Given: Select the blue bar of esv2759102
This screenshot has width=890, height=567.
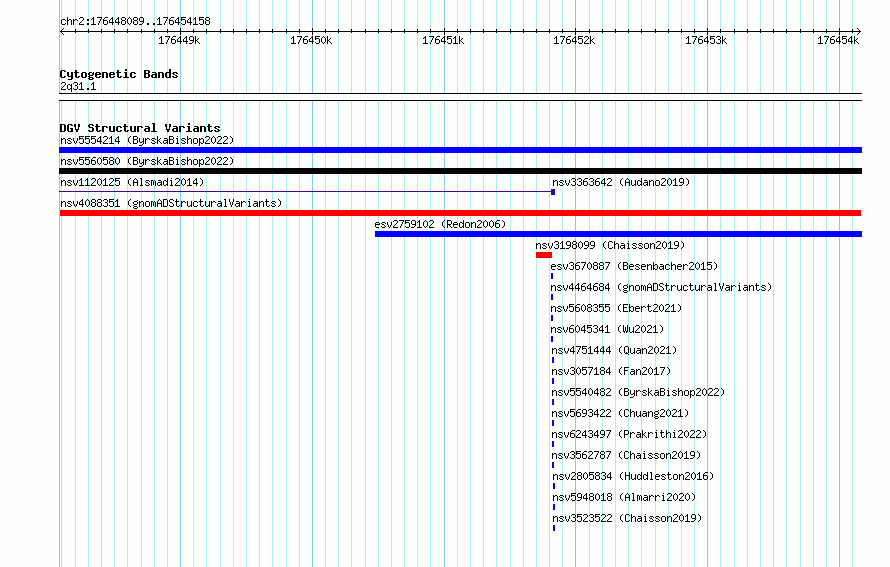Looking at the screenshot, I should tap(618, 234).
